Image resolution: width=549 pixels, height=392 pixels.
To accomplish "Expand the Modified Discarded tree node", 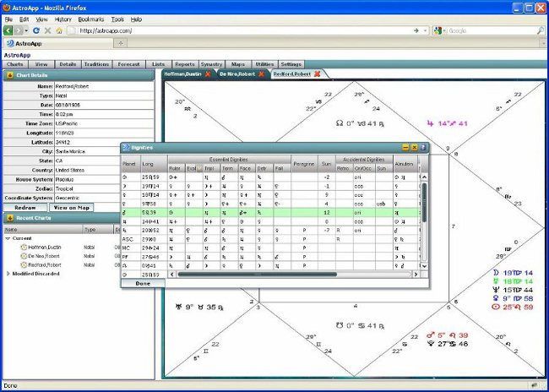I will point(8,274).
